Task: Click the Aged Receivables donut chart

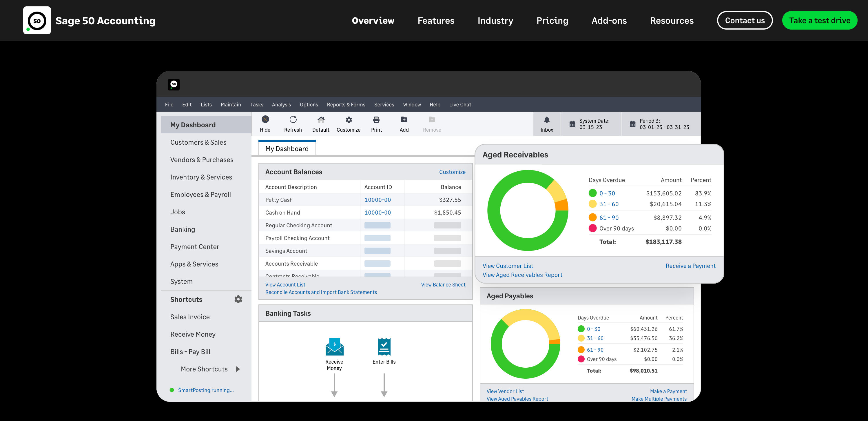Action: (x=527, y=210)
